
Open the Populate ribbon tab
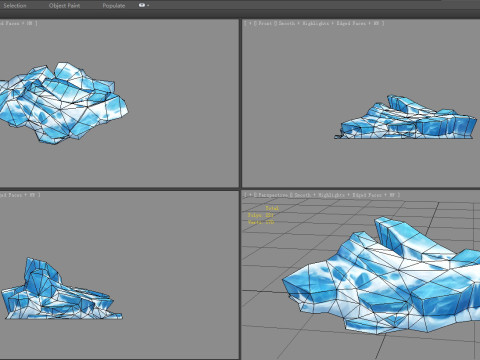coord(114,5)
